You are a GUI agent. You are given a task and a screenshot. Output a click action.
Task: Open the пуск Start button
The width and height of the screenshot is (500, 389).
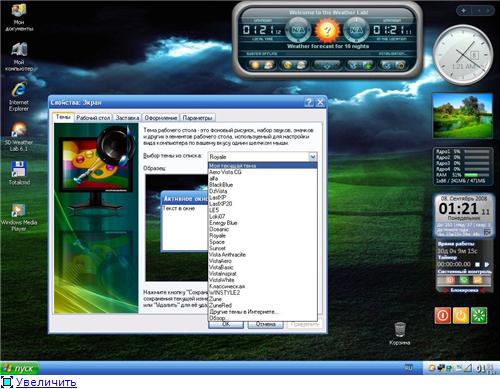coord(20,368)
